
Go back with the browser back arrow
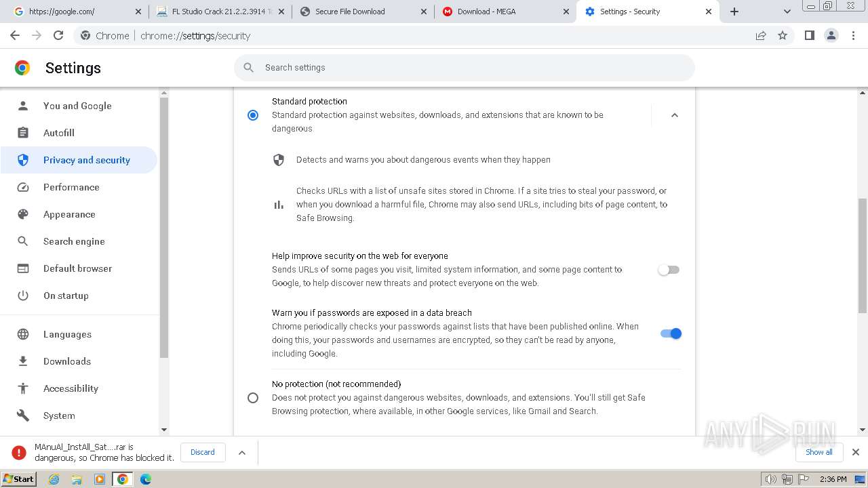15,36
